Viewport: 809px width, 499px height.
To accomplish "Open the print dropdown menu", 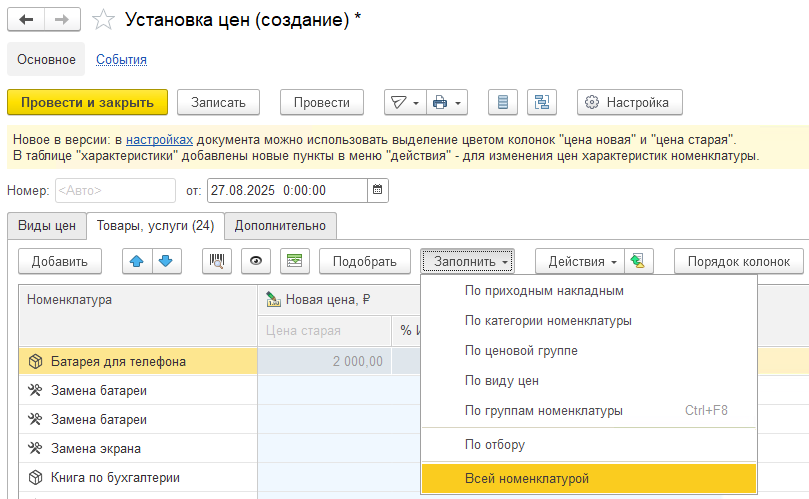I will (x=447, y=102).
